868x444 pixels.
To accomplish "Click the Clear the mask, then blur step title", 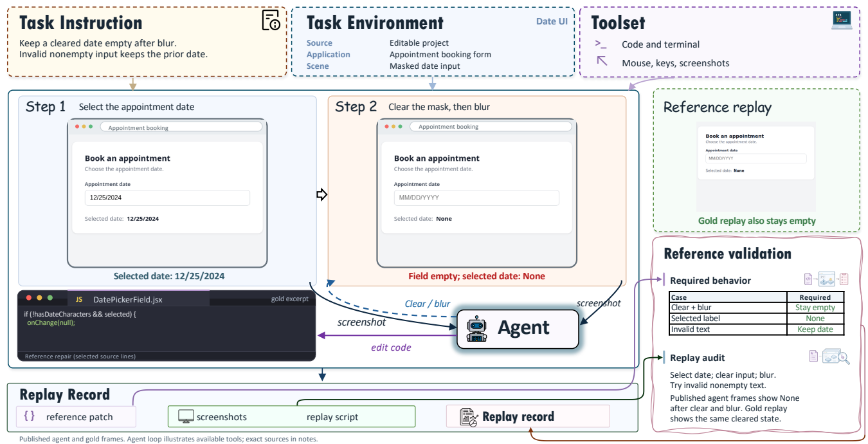I will pos(439,107).
